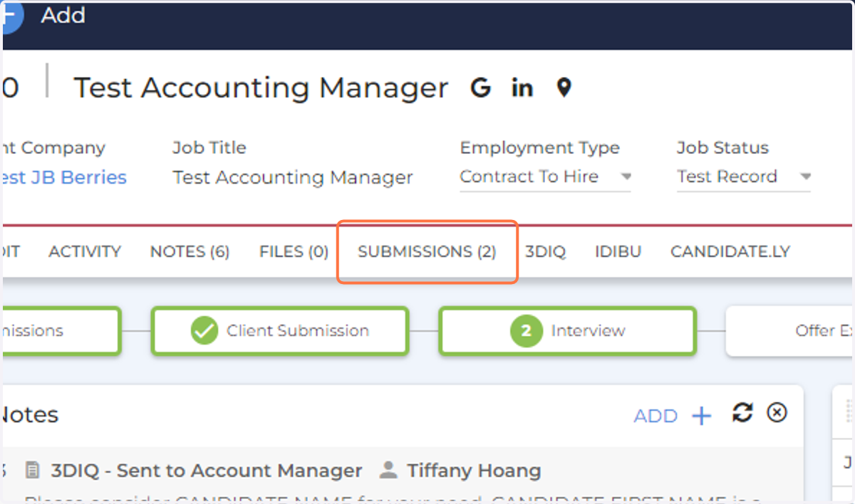Open the Job Status dropdown
Viewport: 855px width, 504px height.
744,177
